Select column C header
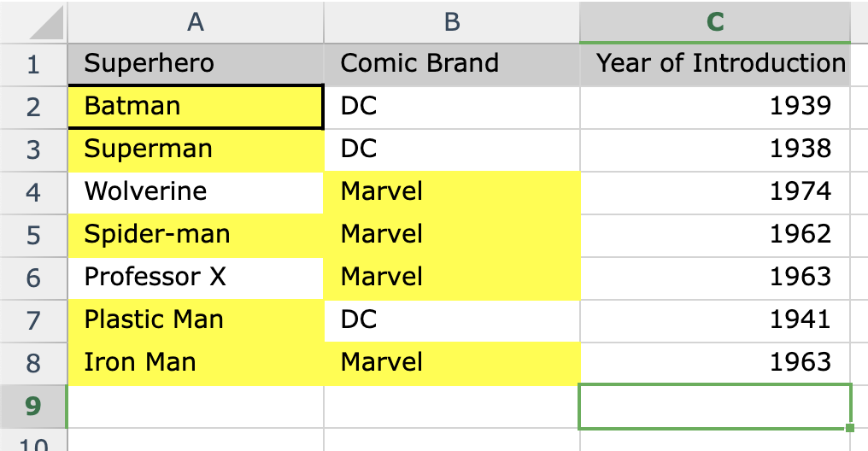The width and height of the screenshot is (868, 451). click(x=715, y=22)
